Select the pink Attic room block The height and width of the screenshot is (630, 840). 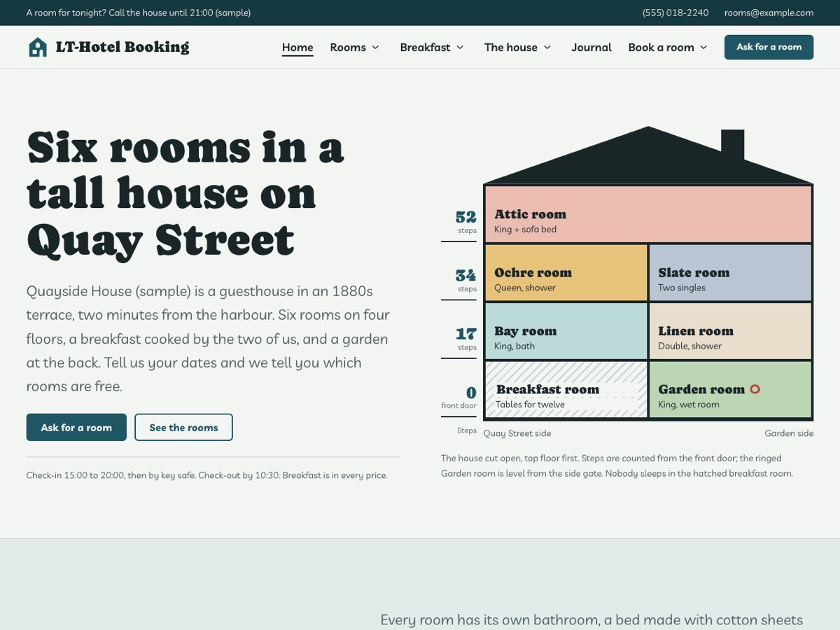(x=648, y=214)
